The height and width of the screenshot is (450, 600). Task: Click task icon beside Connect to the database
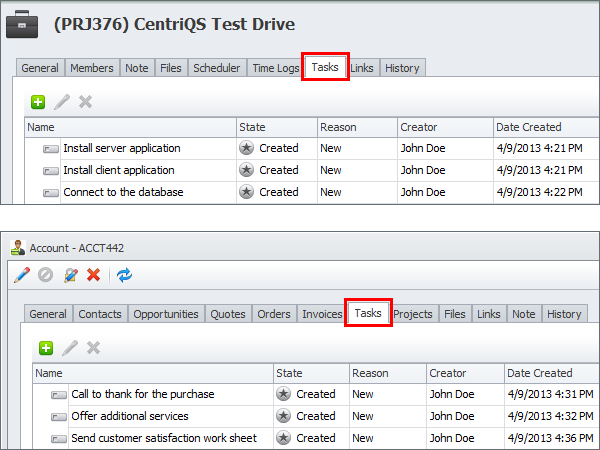[51, 193]
